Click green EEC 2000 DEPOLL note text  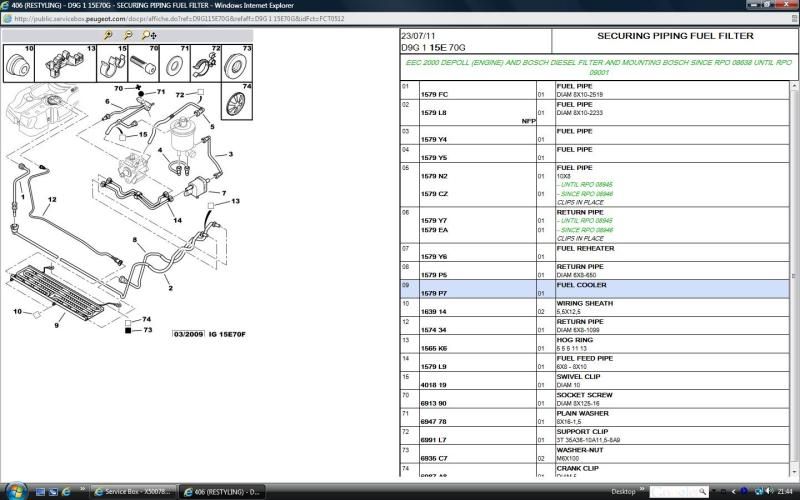(x=598, y=67)
